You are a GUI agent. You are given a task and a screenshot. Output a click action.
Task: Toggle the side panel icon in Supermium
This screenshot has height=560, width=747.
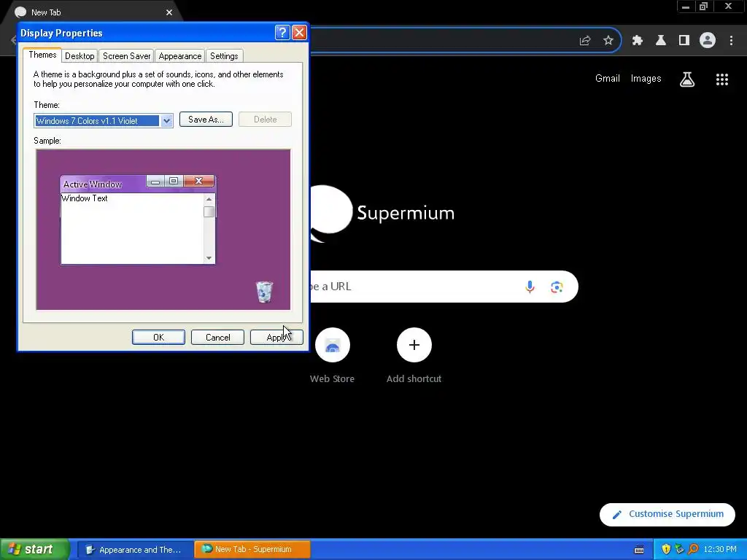tap(684, 41)
